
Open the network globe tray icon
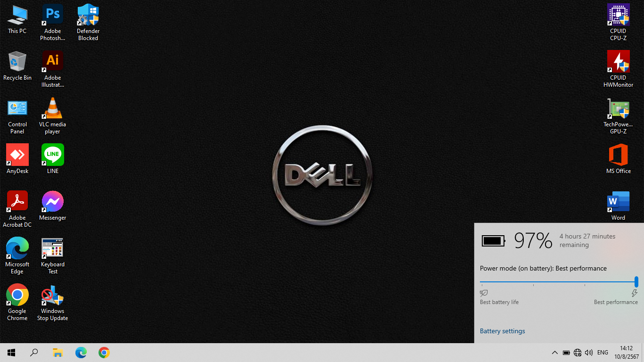coord(578,353)
